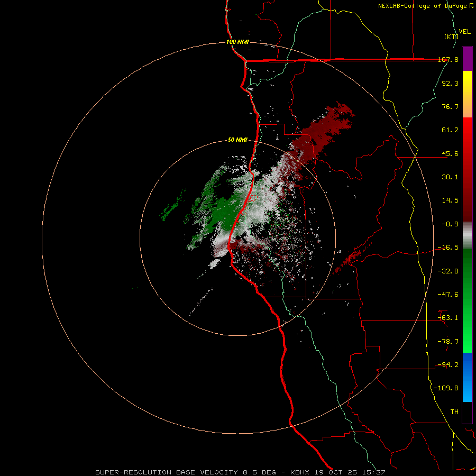Click the 61.2 scale value
Image resolution: width=476 pixels, height=476 pixels.
(450, 130)
